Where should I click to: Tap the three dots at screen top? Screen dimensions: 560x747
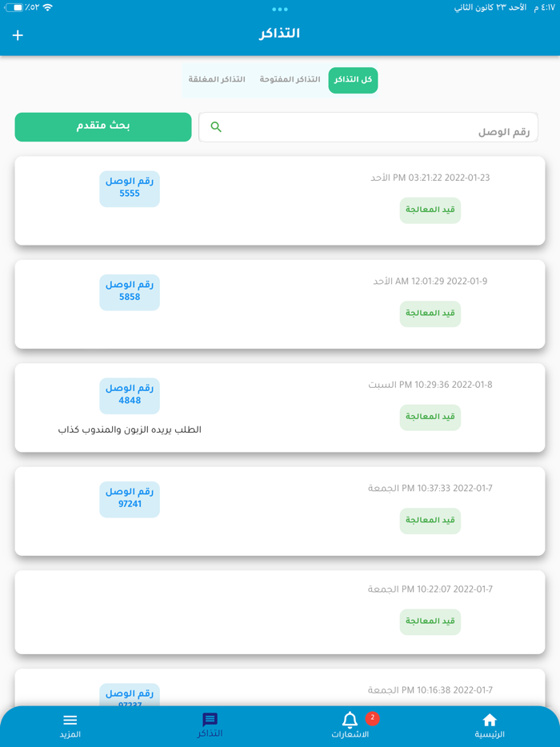coord(280,10)
